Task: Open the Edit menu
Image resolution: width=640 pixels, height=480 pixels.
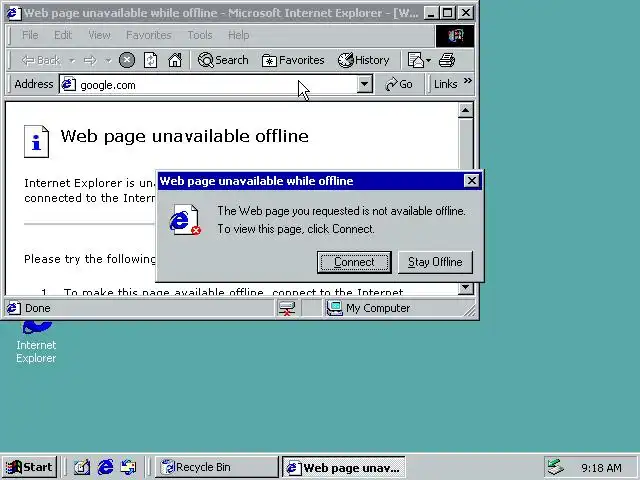Action: [63, 35]
